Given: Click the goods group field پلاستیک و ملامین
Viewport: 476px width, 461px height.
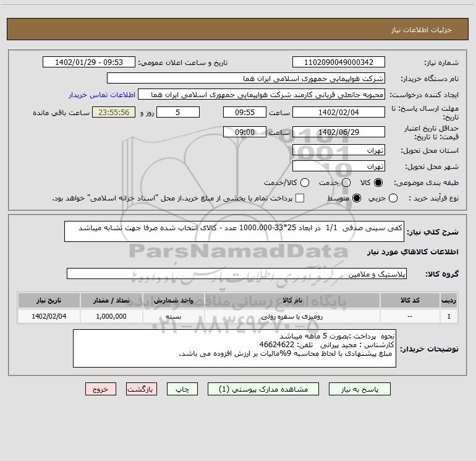Looking at the screenshot, I should pyautogui.click(x=237, y=274).
